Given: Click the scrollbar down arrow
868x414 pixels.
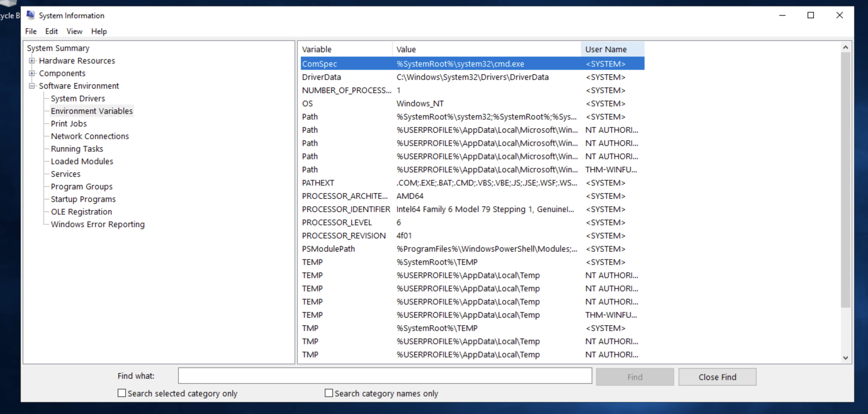Looking at the screenshot, I should [x=845, y=358].
